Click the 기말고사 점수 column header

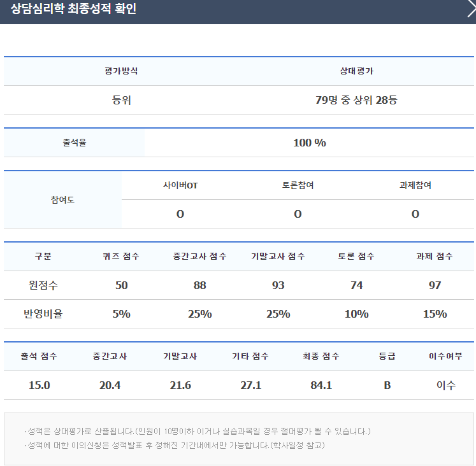click(278, 256)
